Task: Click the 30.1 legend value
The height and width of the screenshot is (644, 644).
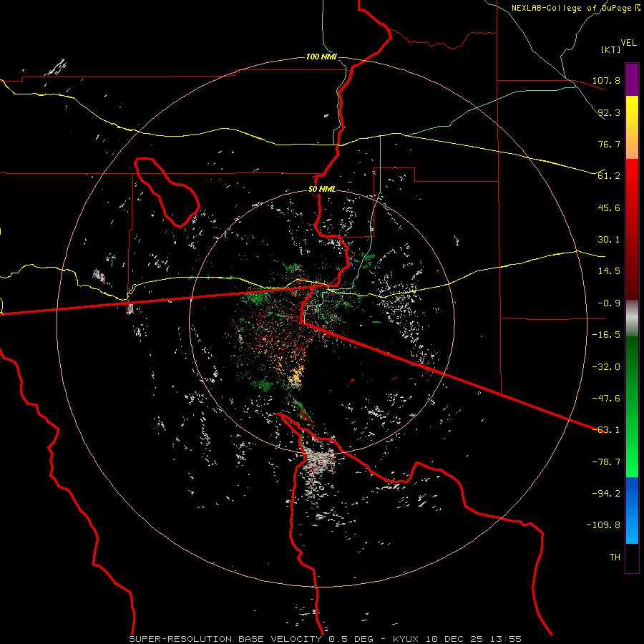Action: click(x=609, y=240)
